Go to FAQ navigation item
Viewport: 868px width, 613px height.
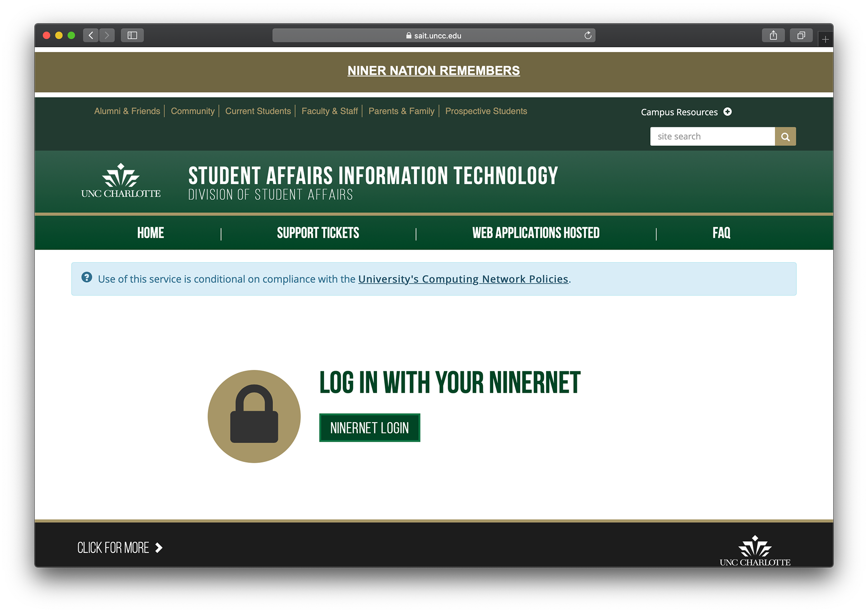pyautogui.click(x=721, y=233)
